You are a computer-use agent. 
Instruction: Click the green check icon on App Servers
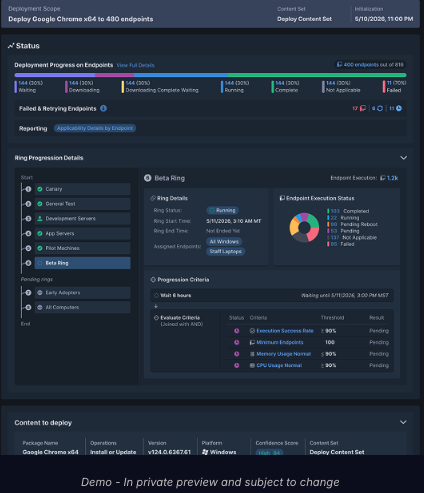click(x=40, y=233)
